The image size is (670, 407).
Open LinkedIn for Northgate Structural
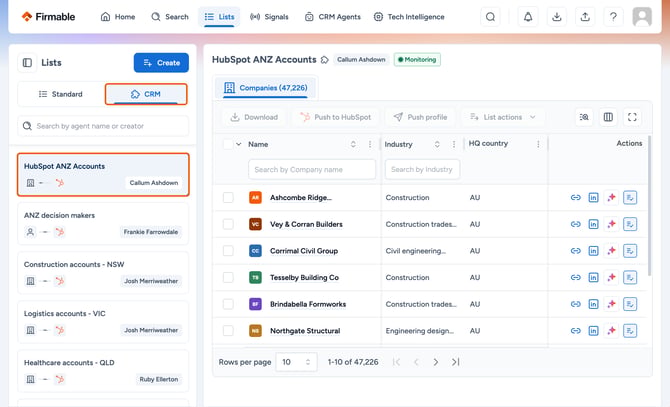[x=594, y=331]
